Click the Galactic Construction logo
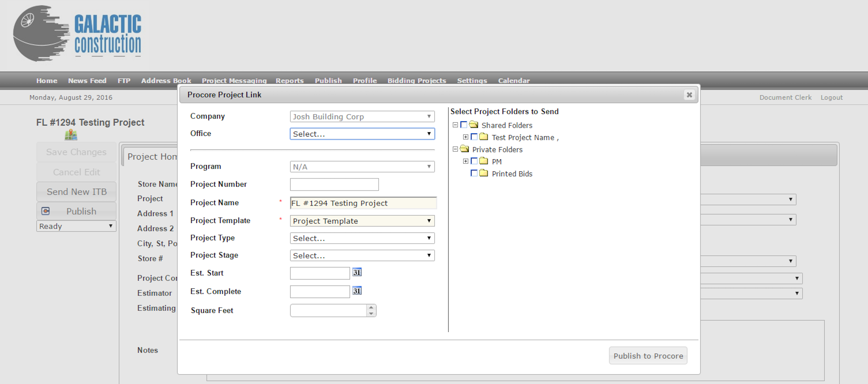Image resolution: width=868 pixels, height=384 pixels. point(77,34)
